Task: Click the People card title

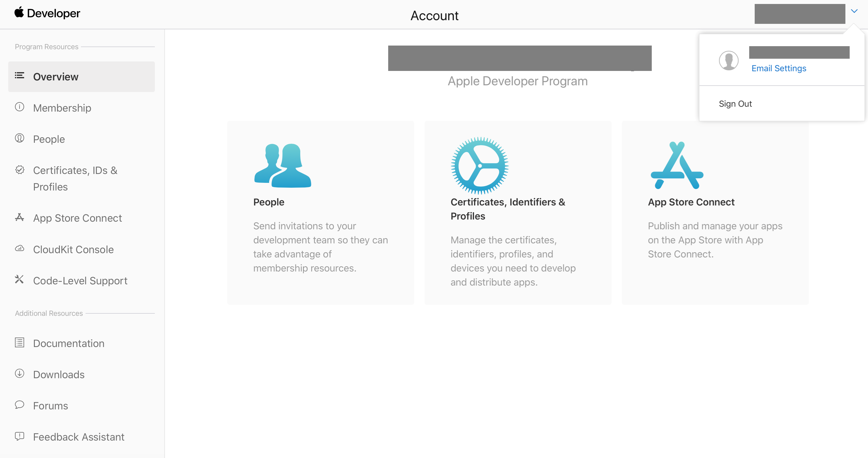Action: 269,202
